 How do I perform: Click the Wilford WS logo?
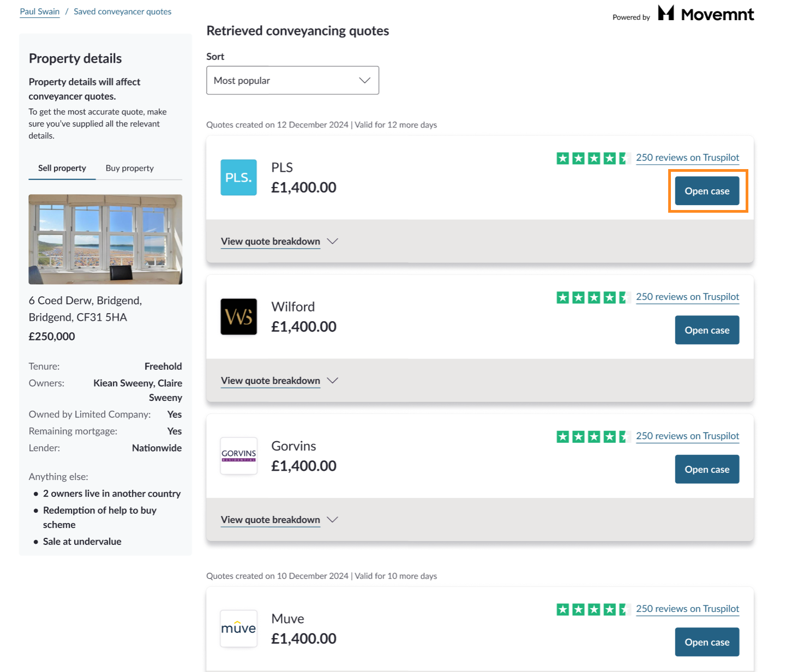tap(238, 316)
